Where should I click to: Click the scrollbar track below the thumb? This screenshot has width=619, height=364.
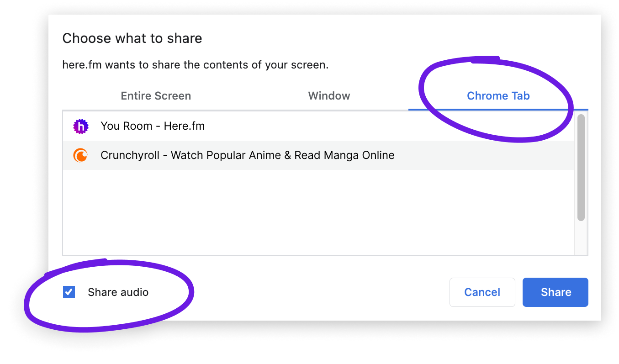(x=581, y=237)
